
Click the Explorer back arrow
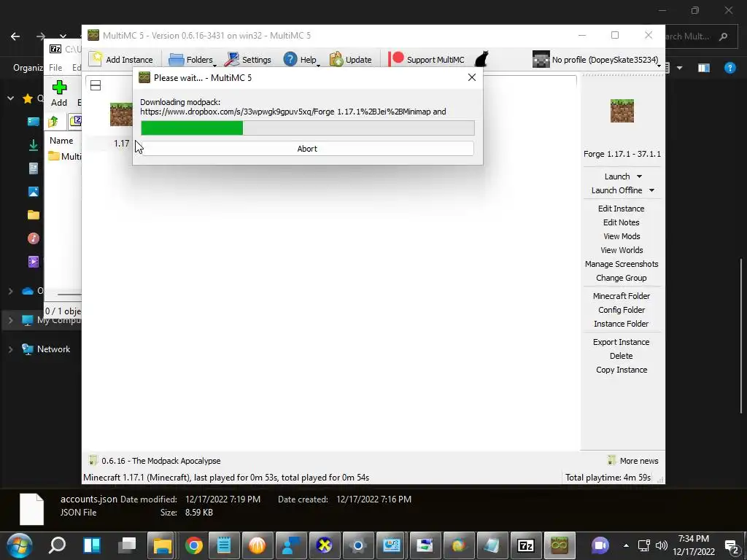click(x=15, y=36)
